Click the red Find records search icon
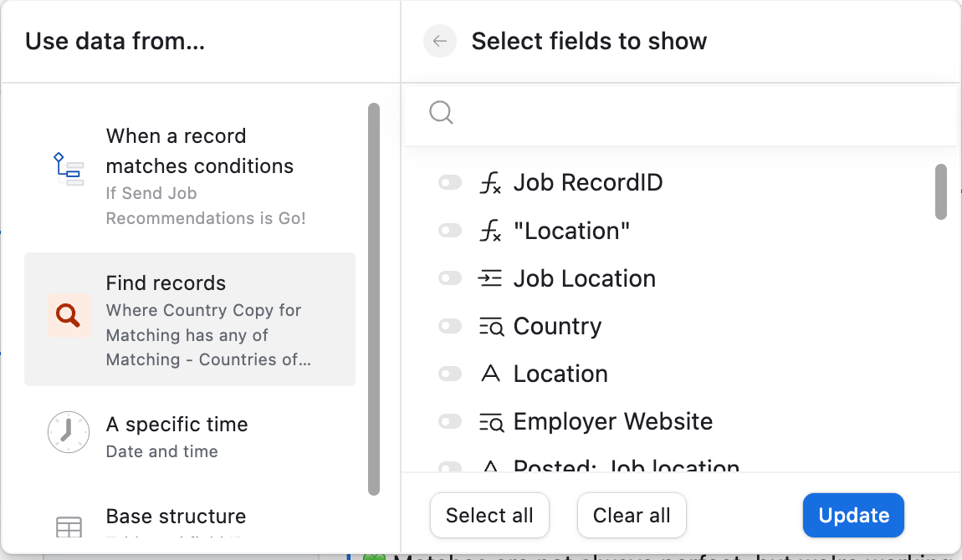 (68, 316)
